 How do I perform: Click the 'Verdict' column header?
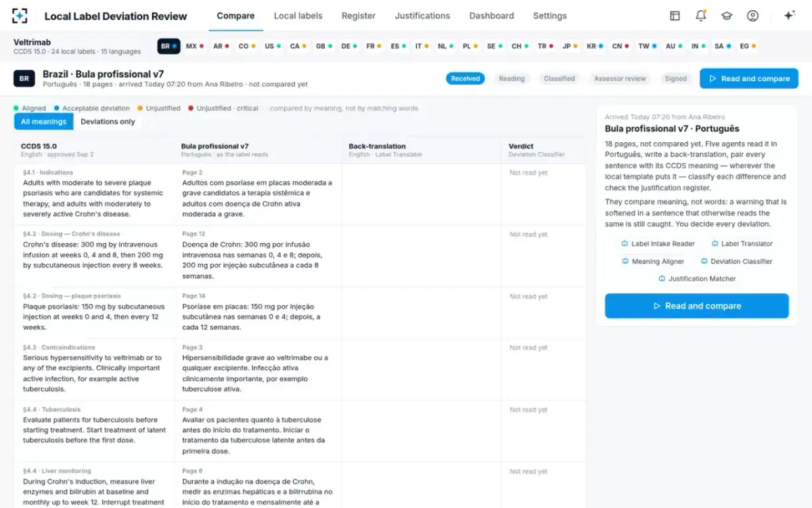521,146
